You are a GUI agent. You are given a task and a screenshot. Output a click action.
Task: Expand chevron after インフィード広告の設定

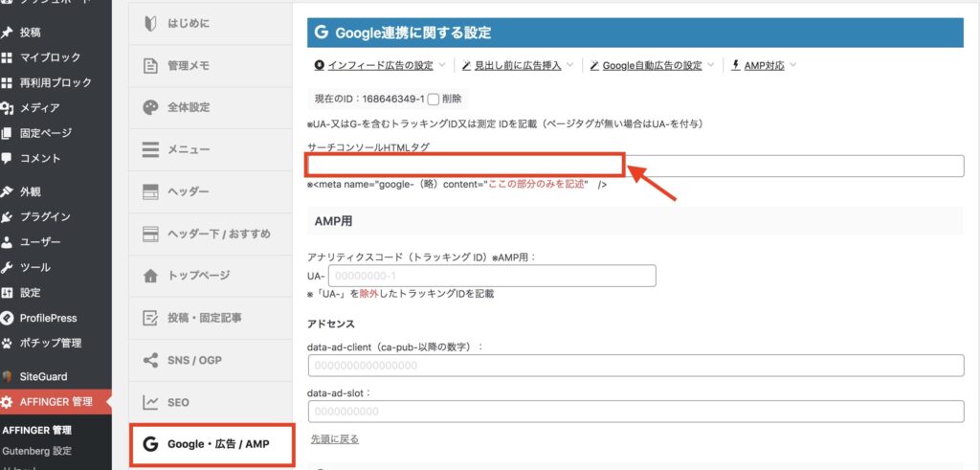click(x=442, y=65)
